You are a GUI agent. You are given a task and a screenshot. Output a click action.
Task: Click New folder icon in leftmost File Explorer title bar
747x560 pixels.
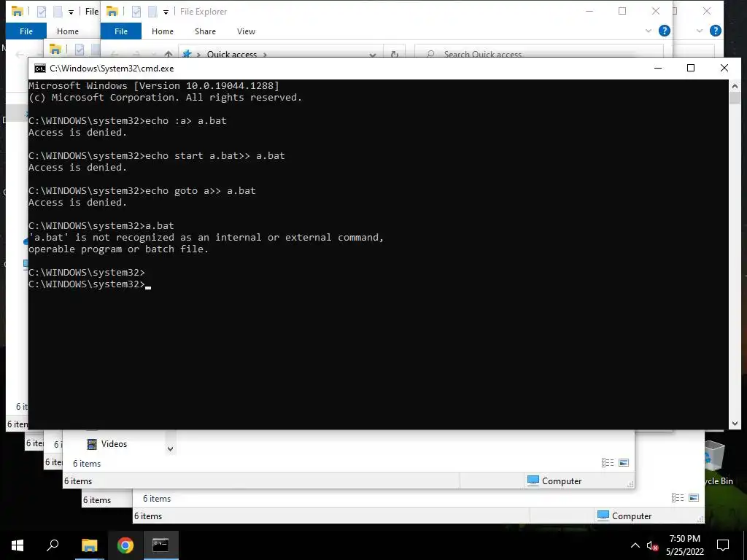(x=58, y=12)
